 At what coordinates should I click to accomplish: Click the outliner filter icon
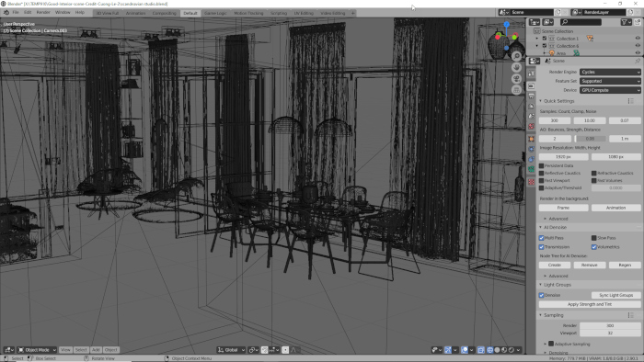tap(625, 22)
